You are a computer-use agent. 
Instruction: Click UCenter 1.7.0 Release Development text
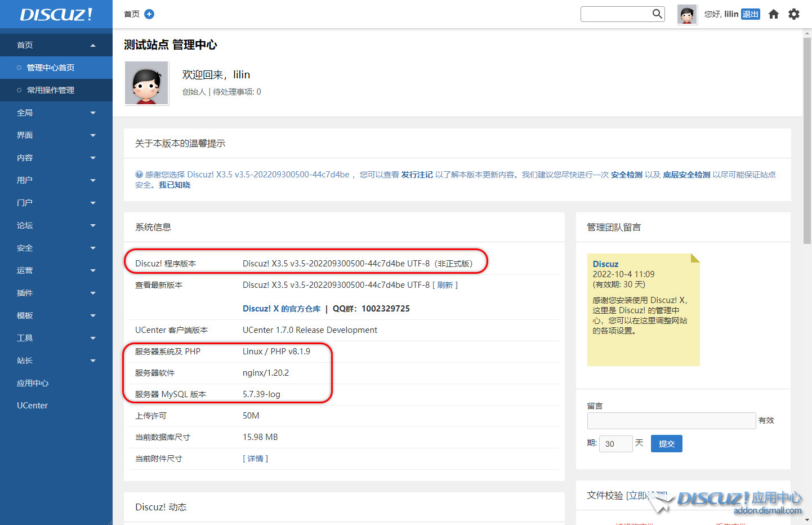(x=310, y=330)
